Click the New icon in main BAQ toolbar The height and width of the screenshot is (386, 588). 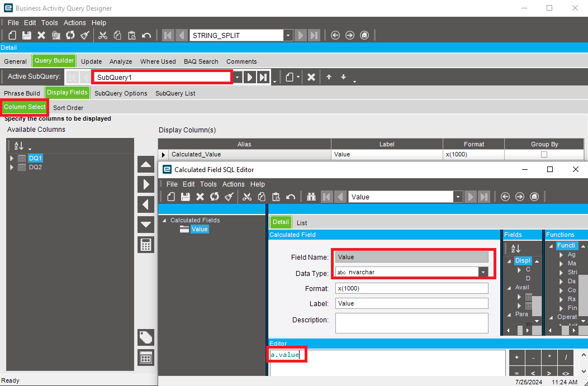(x=12, y=35)
